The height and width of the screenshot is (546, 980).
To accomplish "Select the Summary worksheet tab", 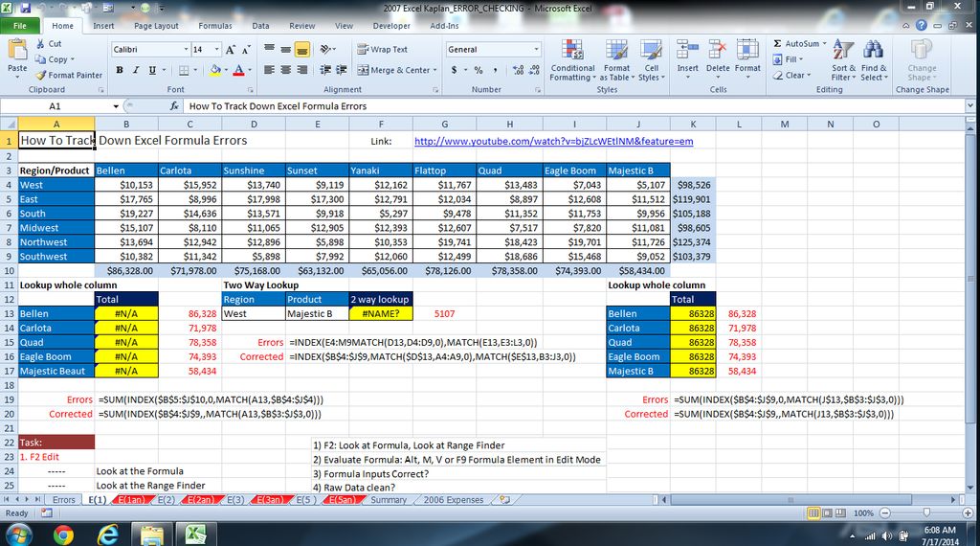I will click(389, 500).
